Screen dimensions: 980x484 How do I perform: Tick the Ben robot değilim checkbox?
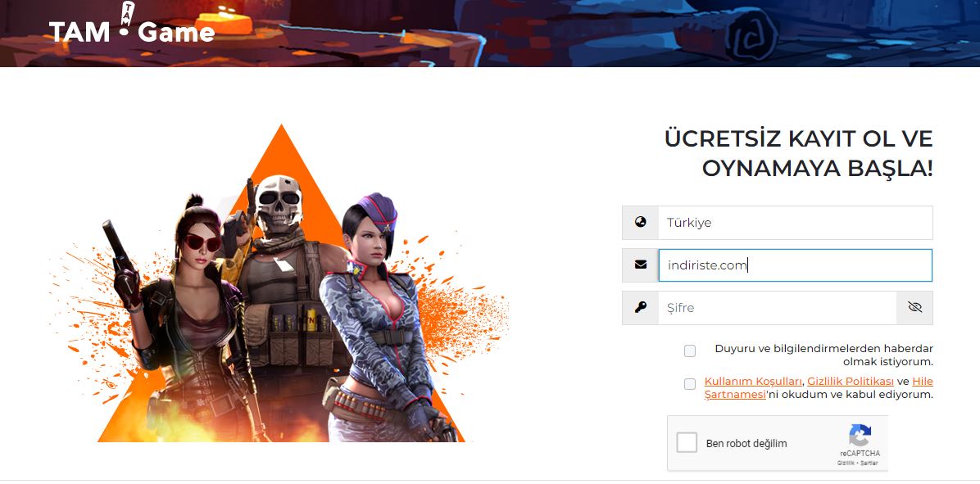687,443
